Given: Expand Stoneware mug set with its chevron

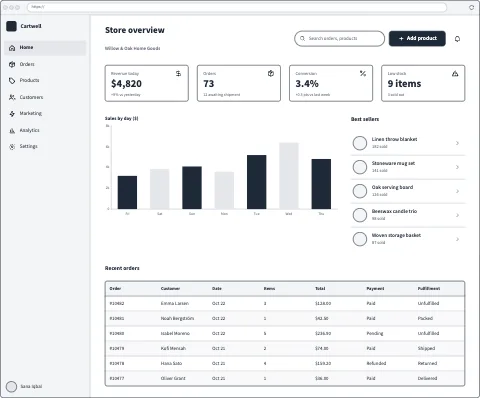Looking at the screenshot, I should (457, 167).
